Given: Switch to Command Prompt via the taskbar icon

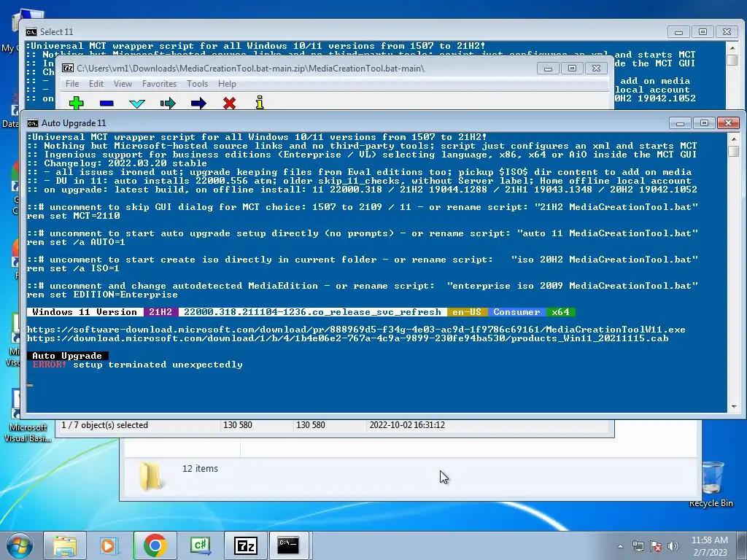Looking at the screenshot, I should [x=289, y=545].
